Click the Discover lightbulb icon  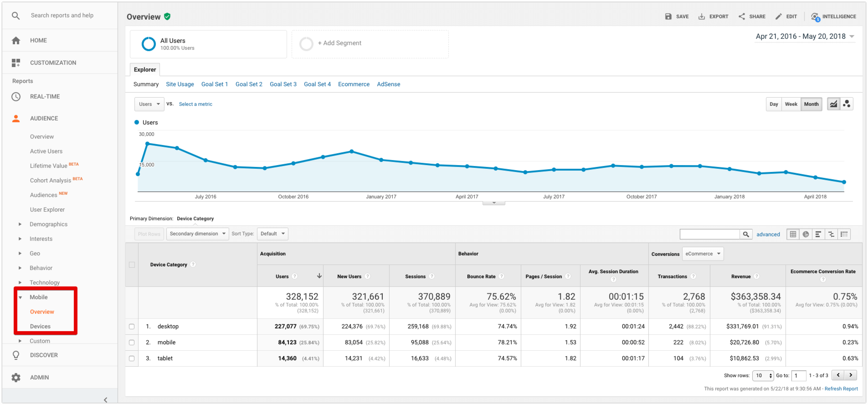tap(16, 355)
